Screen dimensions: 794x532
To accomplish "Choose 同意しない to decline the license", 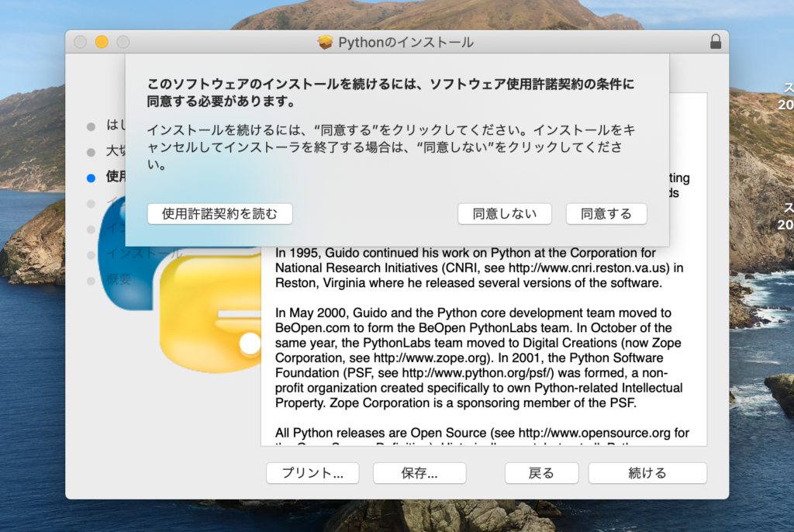I will pyautogui.click(x=504, y=214).
